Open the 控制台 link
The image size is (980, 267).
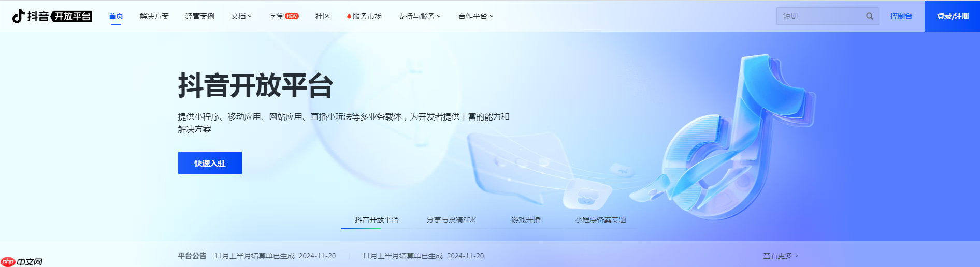pyautogui.click(x=901, y=16)
